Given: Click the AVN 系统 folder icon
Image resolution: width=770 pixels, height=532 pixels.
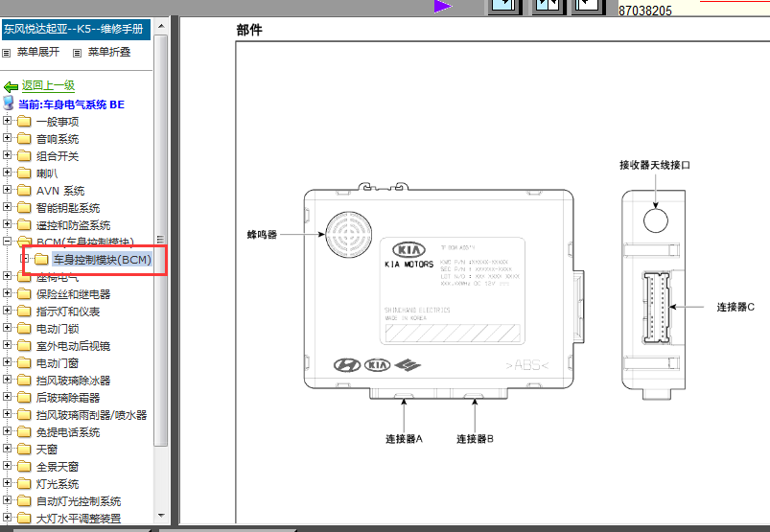Looking at the screenshot, I should pos(24,191).
